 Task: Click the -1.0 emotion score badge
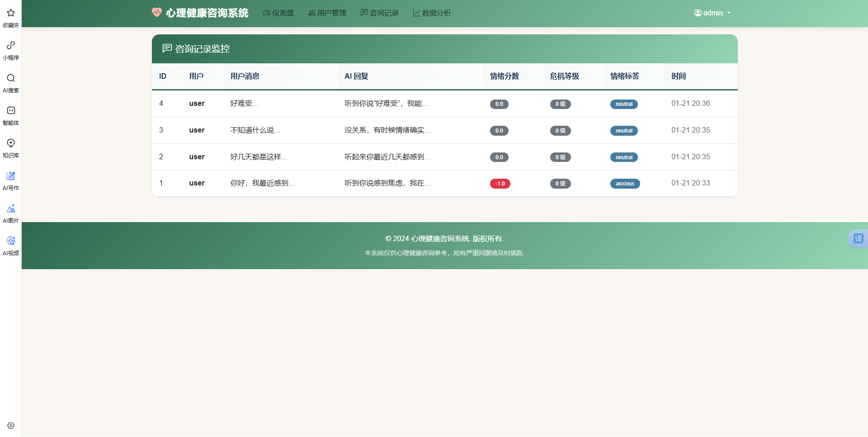coord(500,184)
